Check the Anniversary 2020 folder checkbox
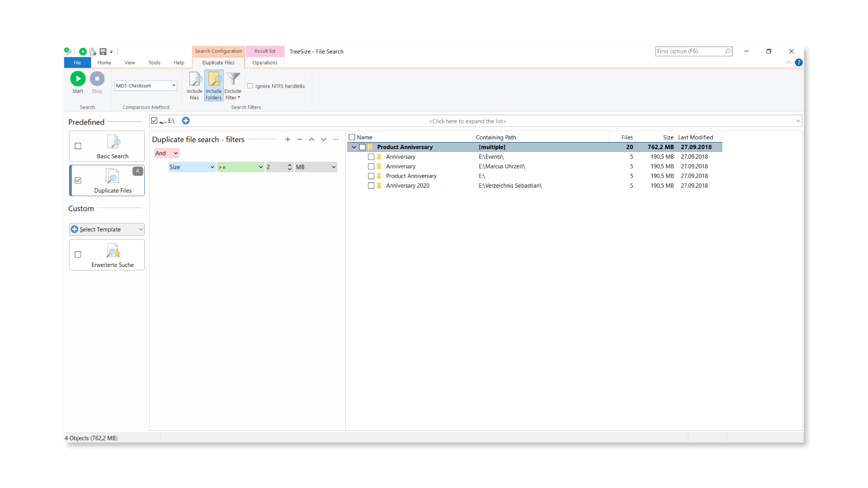The image size is (868, 488). click(371, 186)
